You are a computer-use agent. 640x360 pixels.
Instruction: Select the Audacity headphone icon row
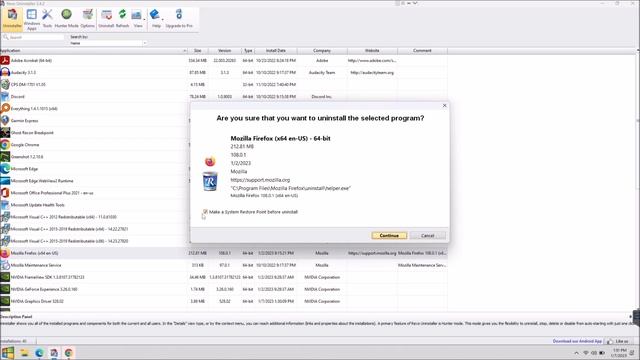click(5, 72)
